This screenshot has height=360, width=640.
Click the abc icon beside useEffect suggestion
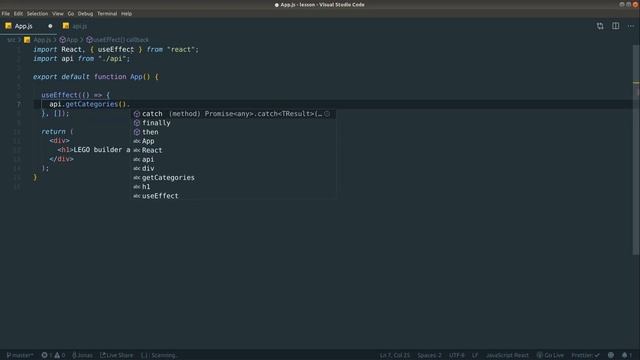[x=137, y=196]
